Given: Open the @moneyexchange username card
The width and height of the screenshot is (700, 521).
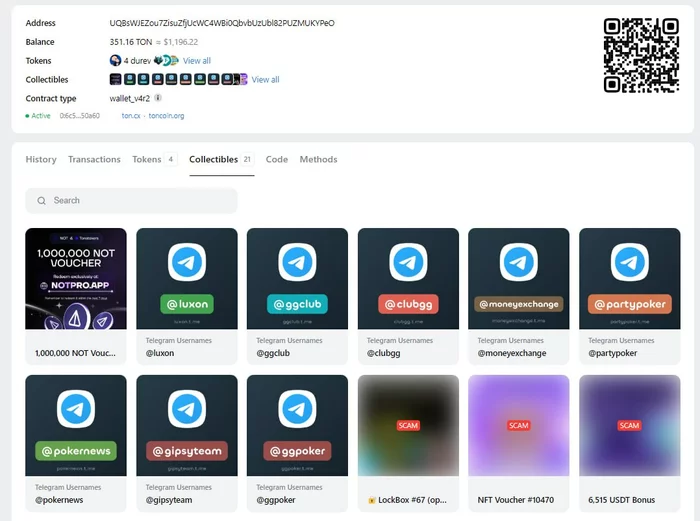Looking at the screenshot, I should point(519,296).
